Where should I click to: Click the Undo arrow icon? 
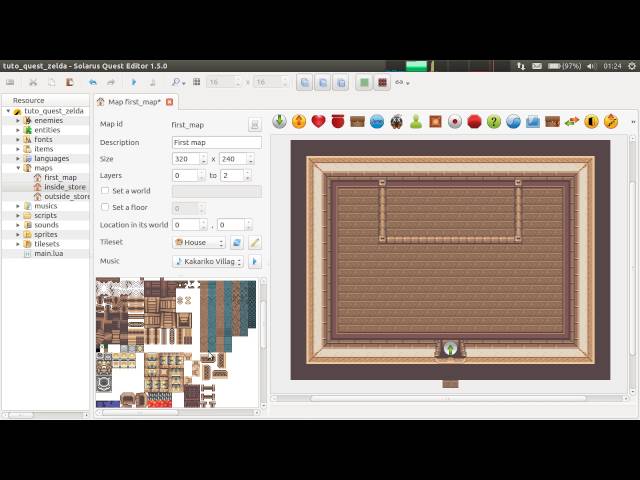click(x=93, y=82)
